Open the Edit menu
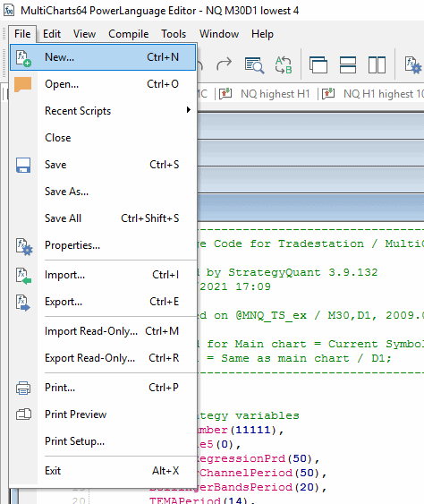The height and width of the screenshot is (504, 424). coord(52,34)
